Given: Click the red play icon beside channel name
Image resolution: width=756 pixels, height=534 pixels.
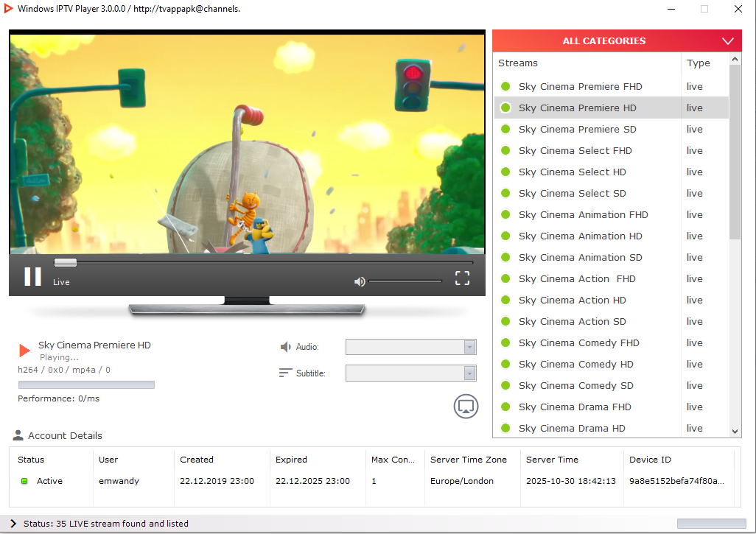Looking at the screenshot, I should click(x=24, y=351).
